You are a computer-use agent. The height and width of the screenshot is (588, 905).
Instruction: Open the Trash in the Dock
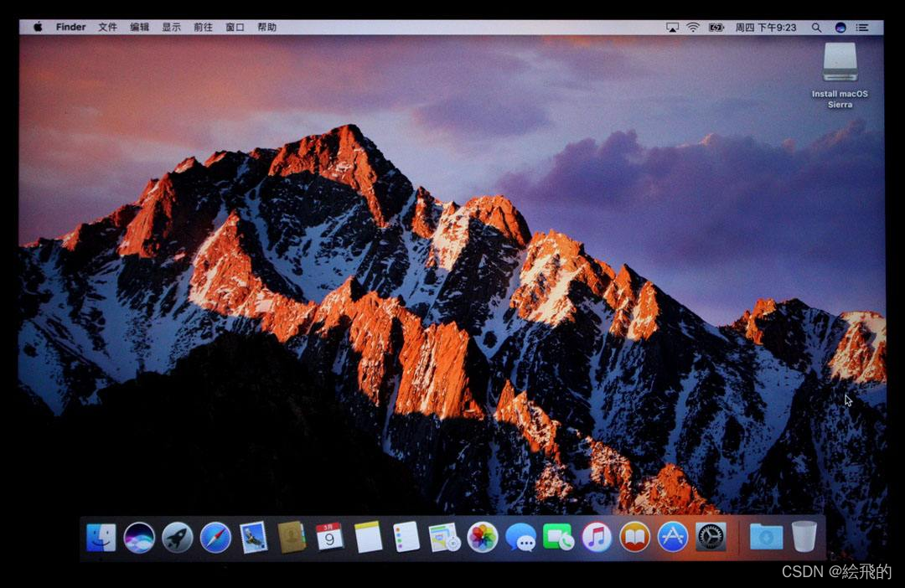[804, 537]
